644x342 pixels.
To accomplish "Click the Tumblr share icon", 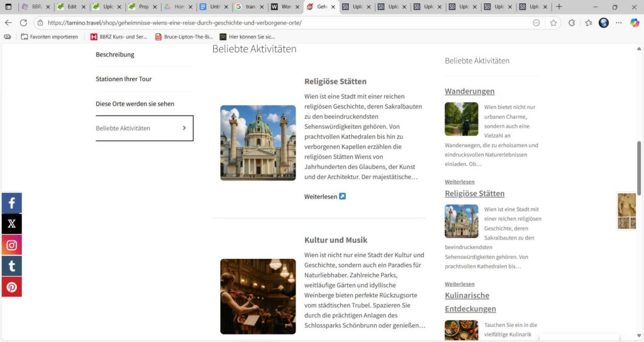I will tap(11, 266).
